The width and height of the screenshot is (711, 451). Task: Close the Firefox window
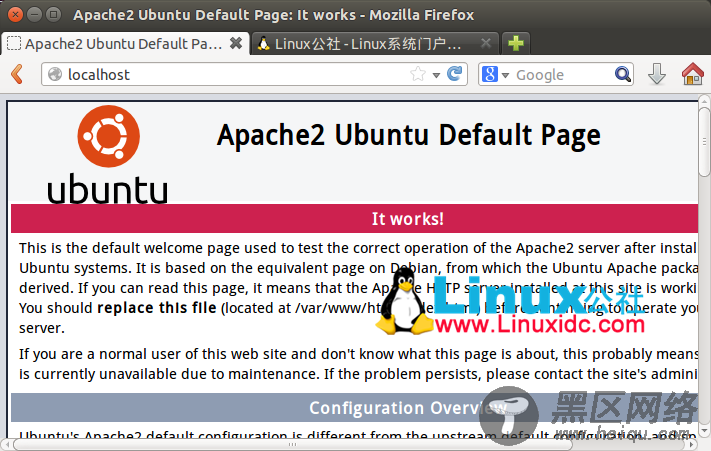pyautogui.click(x=15, y=15)
